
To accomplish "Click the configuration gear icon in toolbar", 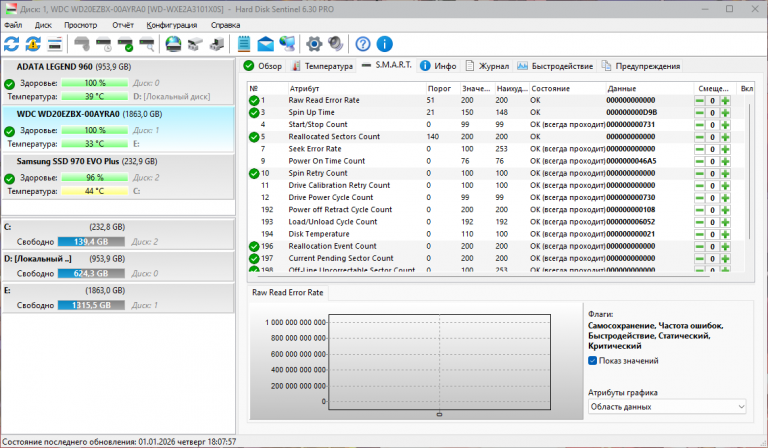I will [x=313, y=44].
